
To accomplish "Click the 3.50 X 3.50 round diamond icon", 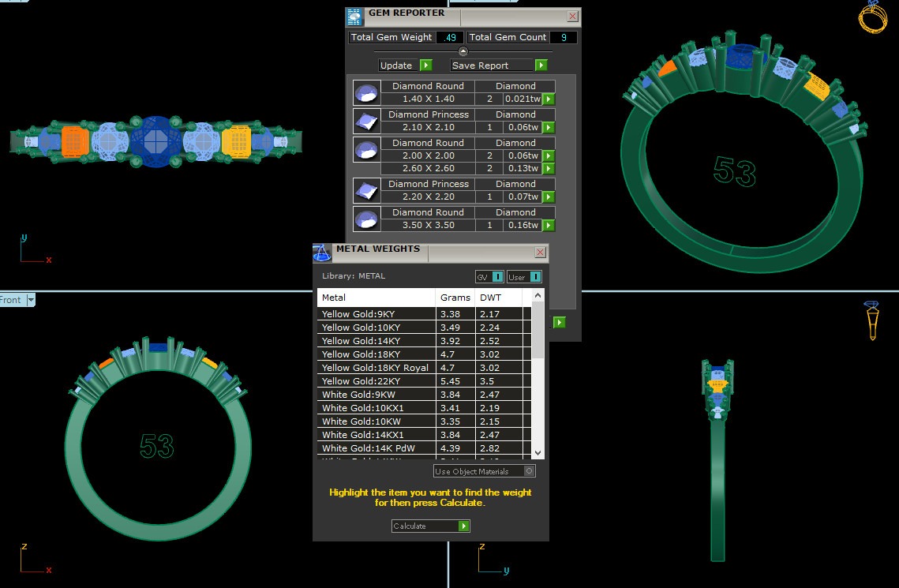I will pos(365,219).
